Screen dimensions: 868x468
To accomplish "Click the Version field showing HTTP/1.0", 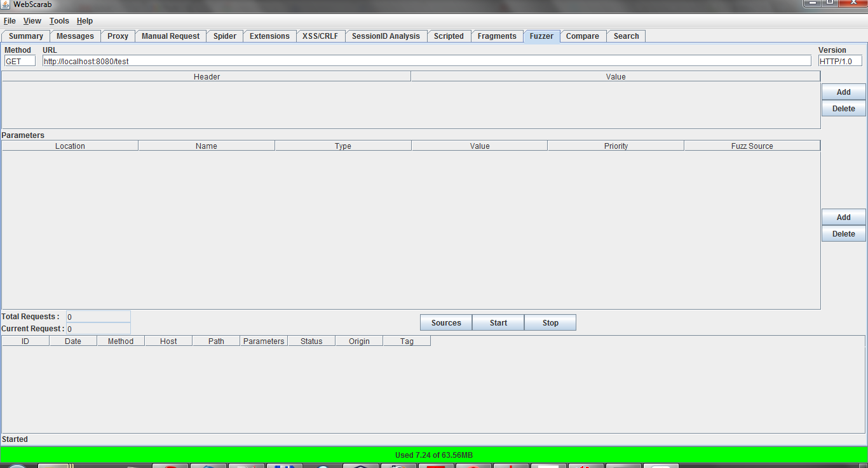I will point(840,61).
